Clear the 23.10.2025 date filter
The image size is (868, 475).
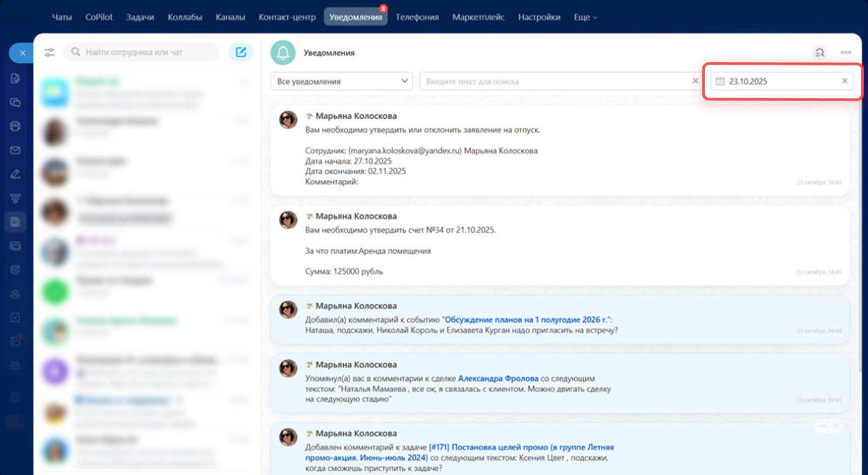[844, 81]
